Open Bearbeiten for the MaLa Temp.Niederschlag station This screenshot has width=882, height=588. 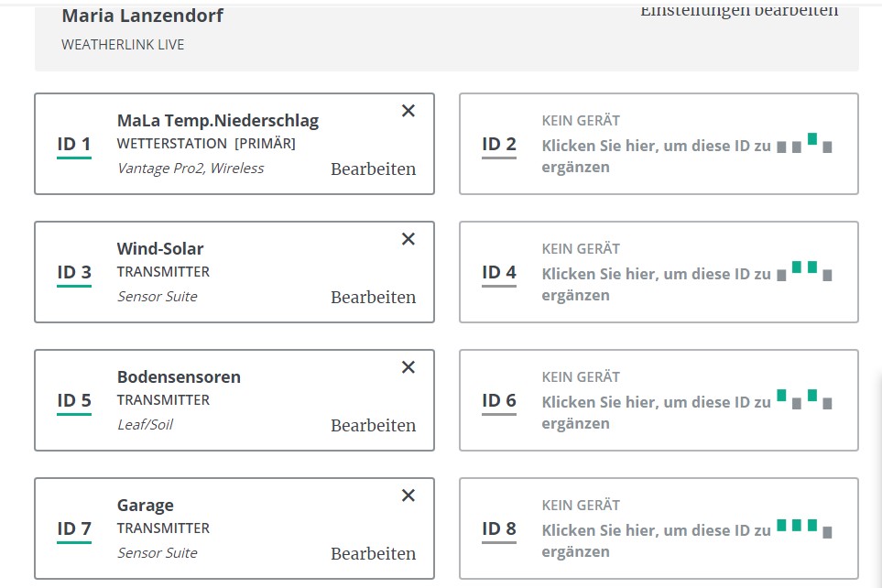pos(373,169)
